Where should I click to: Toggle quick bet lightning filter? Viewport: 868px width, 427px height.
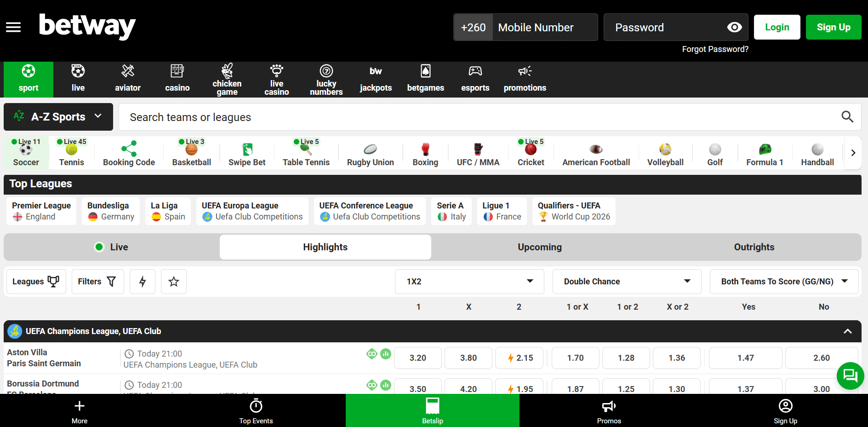[143, 282]
